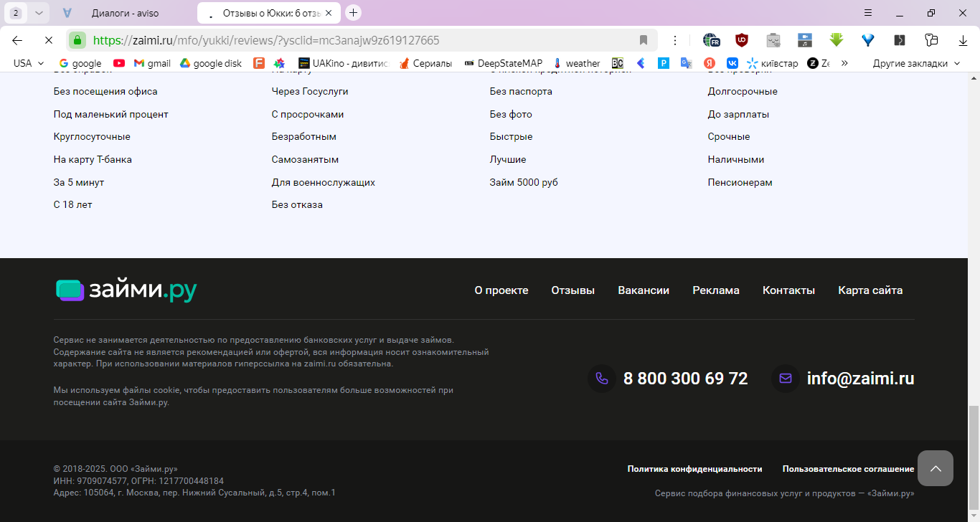Open the tab list dropdown arrow

39,13
